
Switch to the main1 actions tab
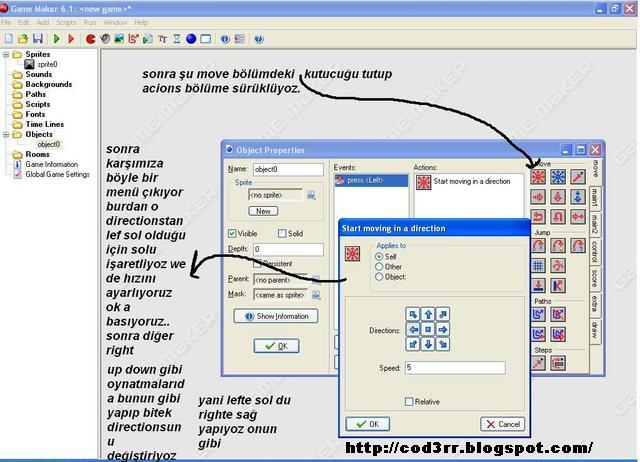596,198
